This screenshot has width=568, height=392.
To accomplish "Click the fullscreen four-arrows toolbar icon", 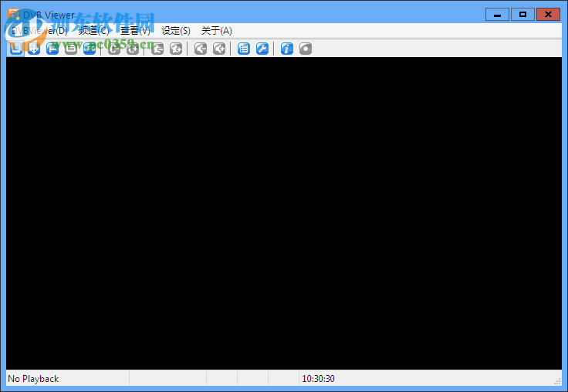I will click(x=34, y=49).
